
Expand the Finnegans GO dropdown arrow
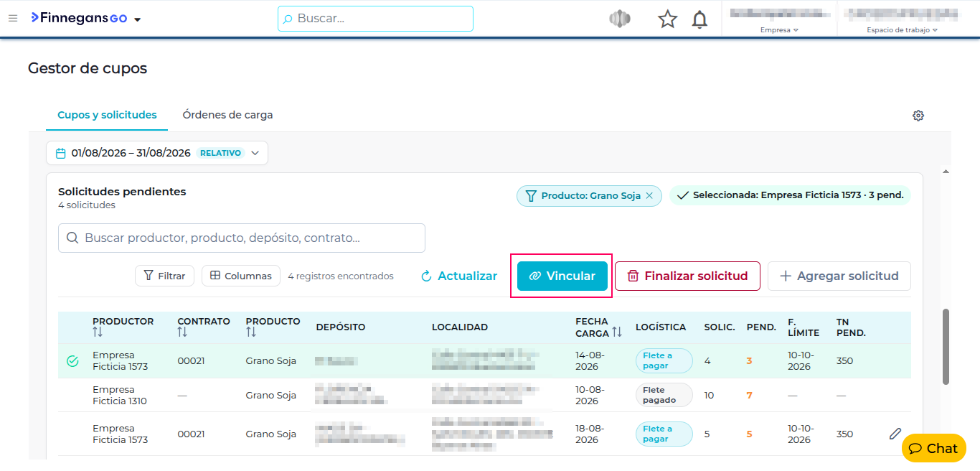137,19
